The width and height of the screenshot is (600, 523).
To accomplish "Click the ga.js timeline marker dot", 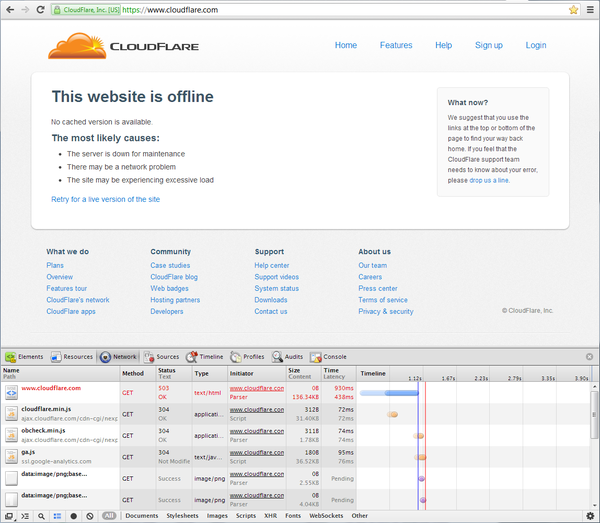I will click(421, 457).
